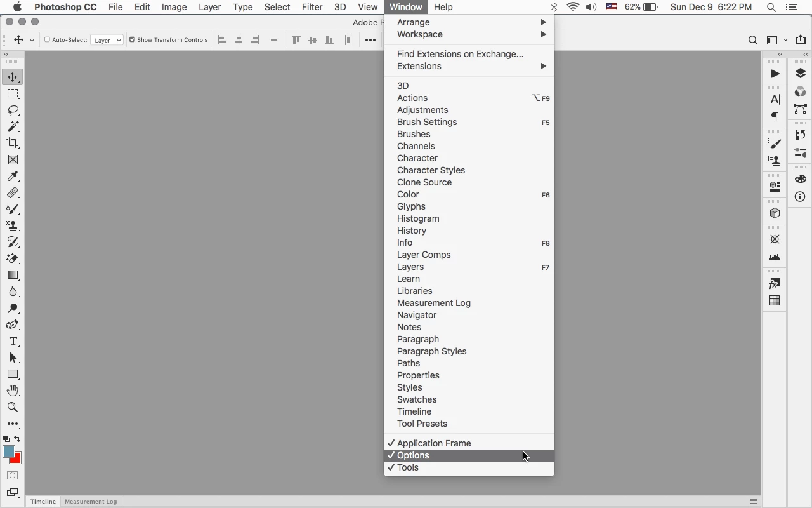Enable the Auto-Select checkbox

click(47, 40)
